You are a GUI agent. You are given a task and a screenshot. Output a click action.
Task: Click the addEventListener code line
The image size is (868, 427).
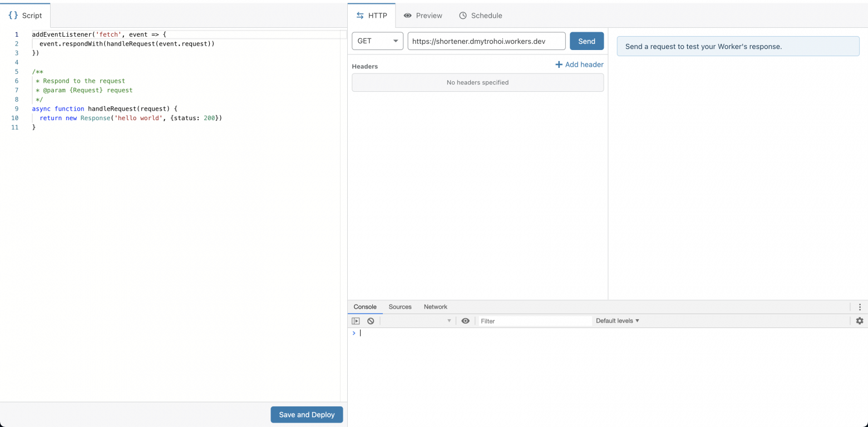pos(99,34)
